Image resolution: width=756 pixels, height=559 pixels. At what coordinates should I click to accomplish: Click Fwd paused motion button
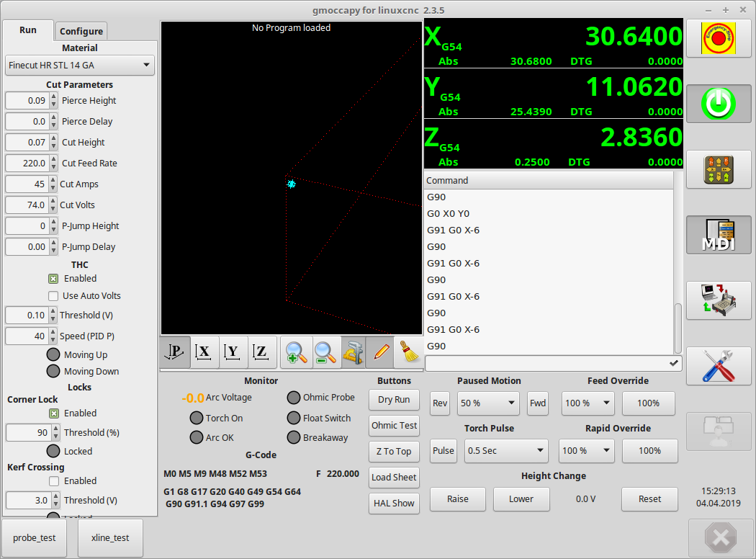pyautogui.click(x=538, y=403)
